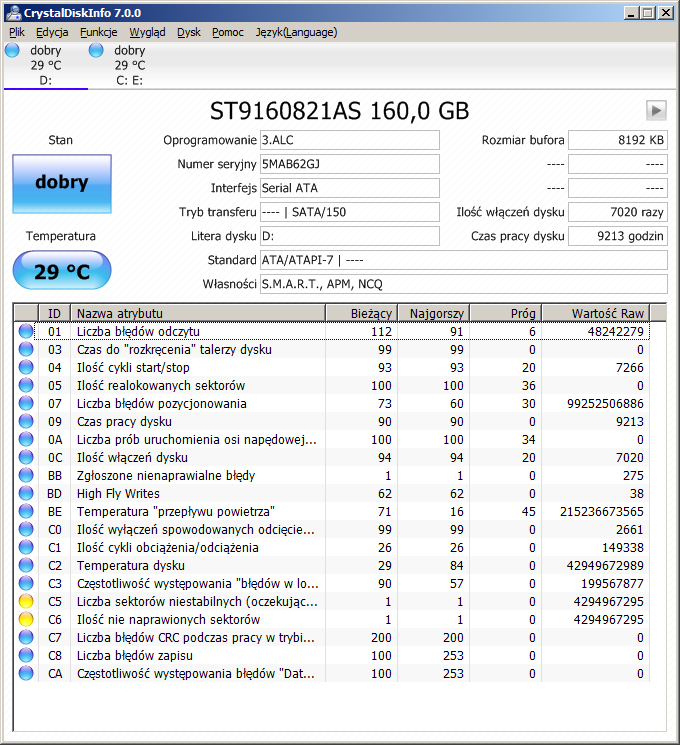Select the Ilość realokowanych sektorów row
680x745 pixels.
click(x=332, y=385)
